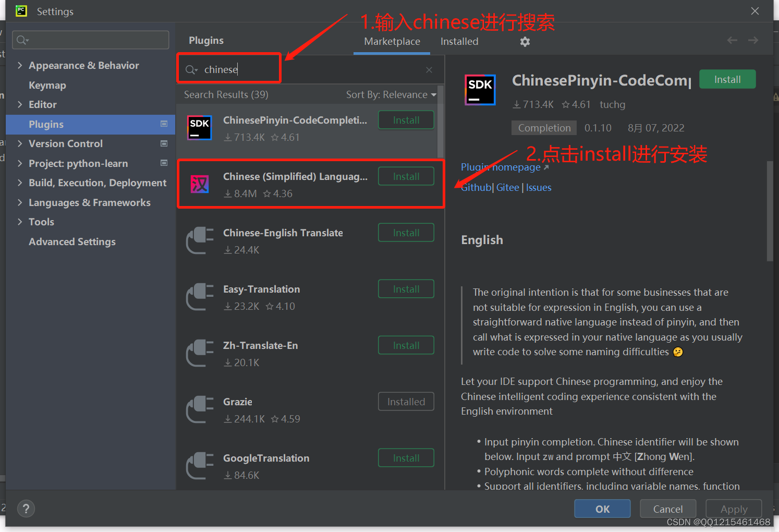The height and width of the screenshot is (532, 779).
Task: Click the Zh-Translate-En plug icon
Action: point(200,353)
